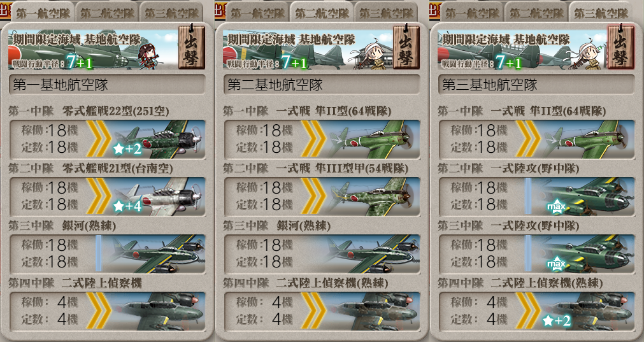Select the Zero Fighter Type 22 (251空) plane icon
The height and width of the screenshot is (342, 644).
tap(158, 139)
